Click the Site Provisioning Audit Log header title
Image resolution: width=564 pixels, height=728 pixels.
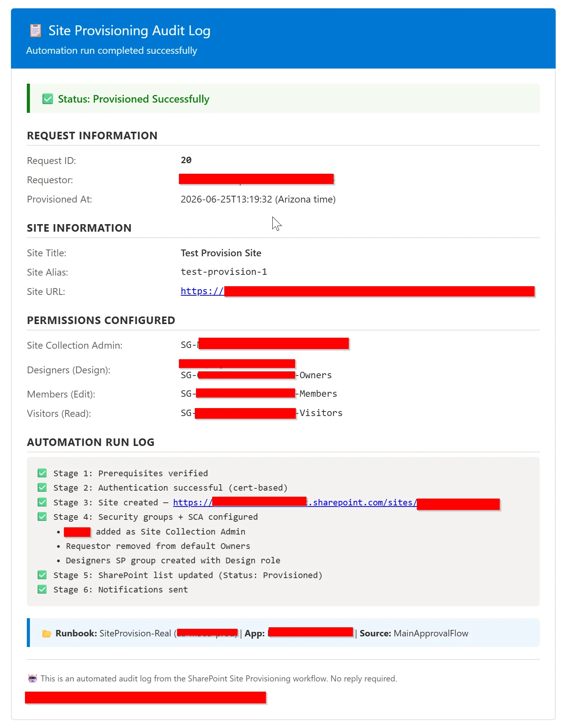(129, 31)
